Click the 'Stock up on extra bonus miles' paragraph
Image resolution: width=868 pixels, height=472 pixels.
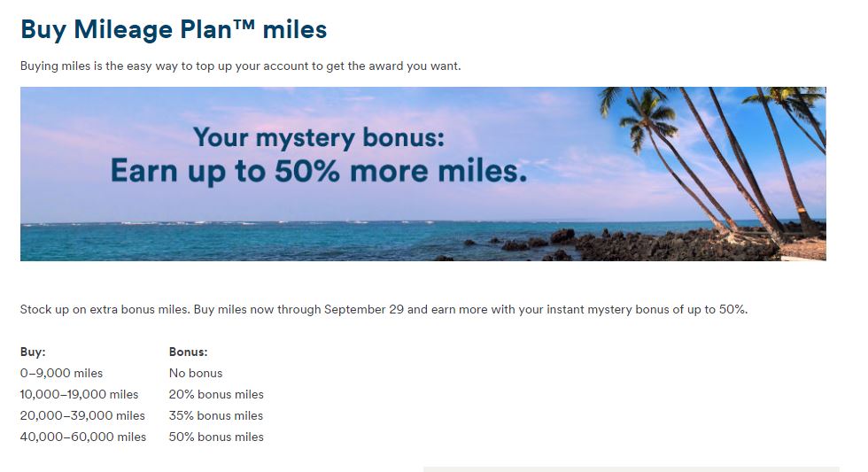pyautogui.click(x=384, y=309)
